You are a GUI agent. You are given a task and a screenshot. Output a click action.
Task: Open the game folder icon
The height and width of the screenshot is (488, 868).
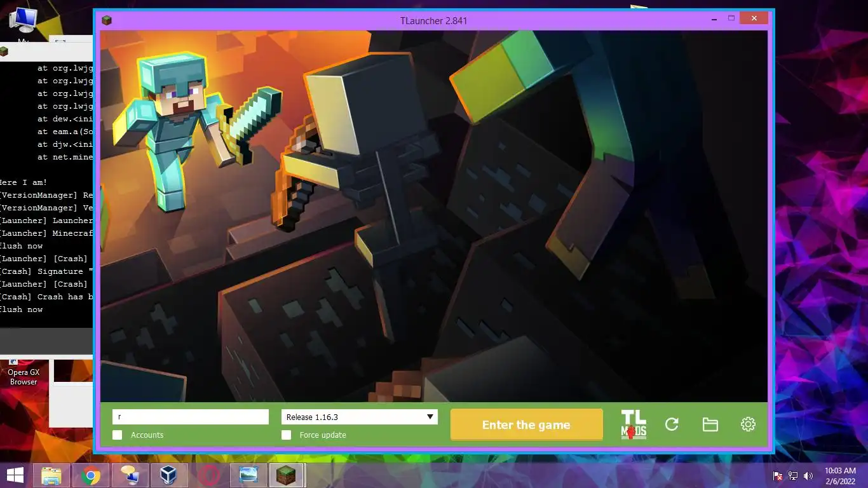click(x=710, y=424)
